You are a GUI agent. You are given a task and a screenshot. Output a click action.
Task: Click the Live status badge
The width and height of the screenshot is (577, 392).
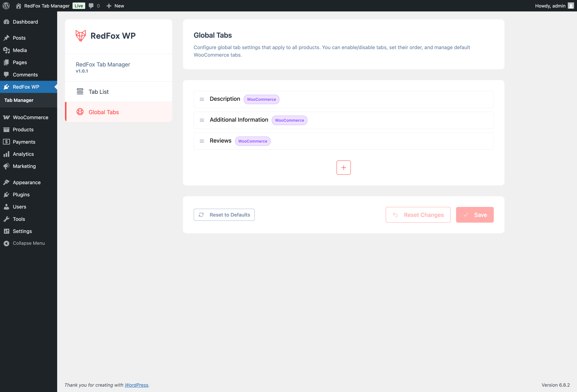(79, 6)
